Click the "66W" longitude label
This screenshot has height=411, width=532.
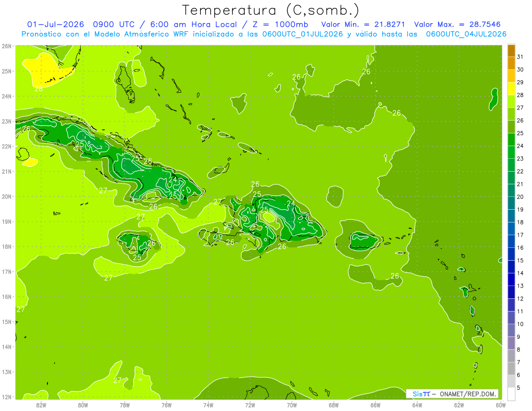coord(376,405)
